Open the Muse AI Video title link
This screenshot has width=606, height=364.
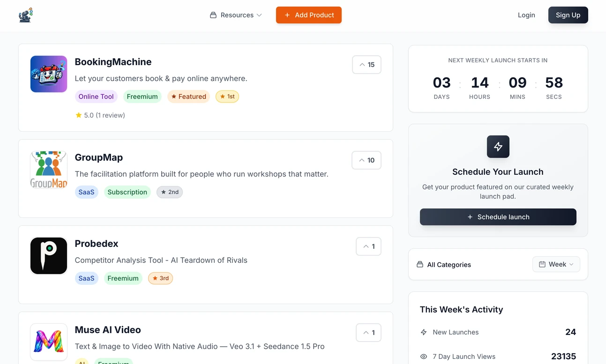(x=108, y=330)
